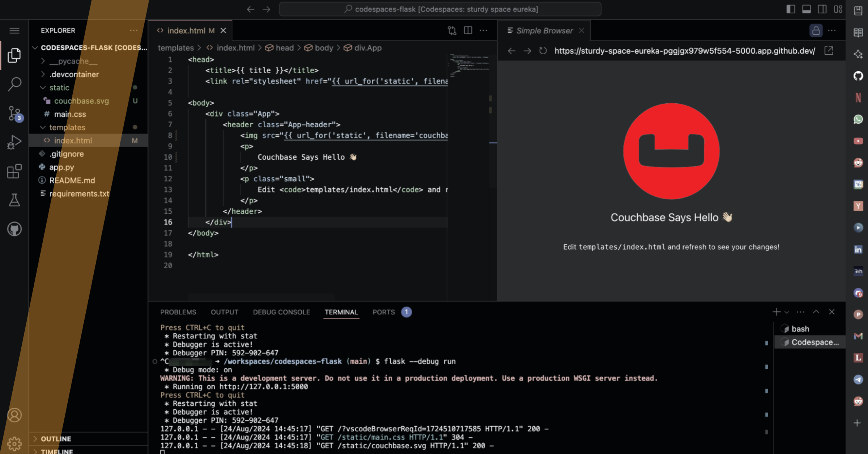Click the Simple Browser URL field
Image resolution: width=868 pixels, height=454 pixels.
[x=685, y=51]
